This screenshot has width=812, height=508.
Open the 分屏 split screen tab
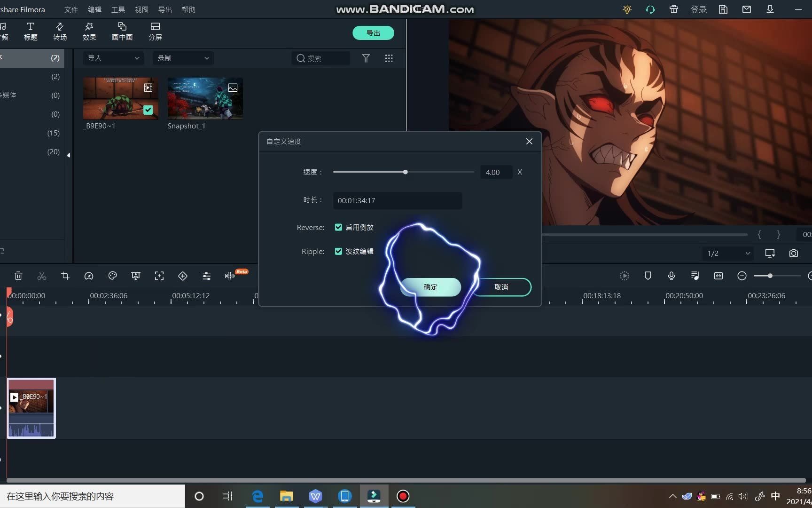pyautogui.click(x=155, y=32)
